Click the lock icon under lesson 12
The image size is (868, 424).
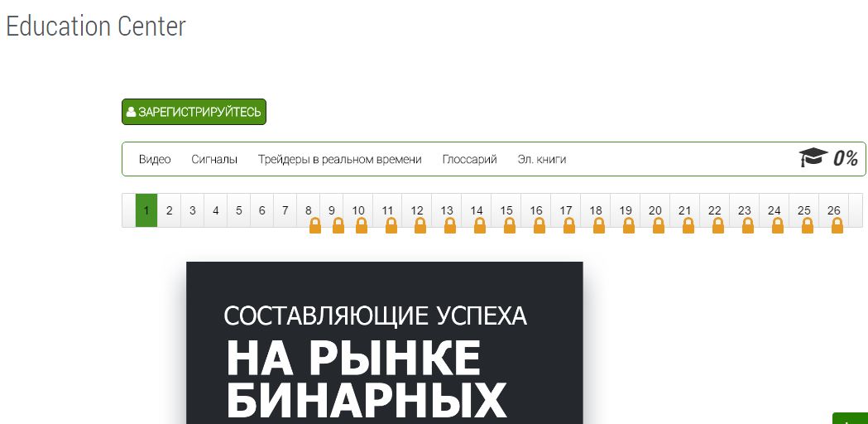pos(420,225)
